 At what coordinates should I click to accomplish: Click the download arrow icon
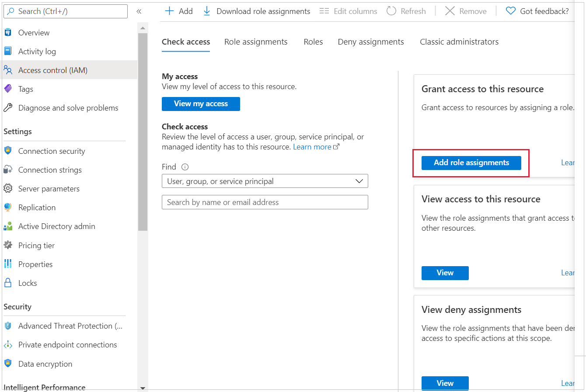pyautogui.click(x=207, y=11)
